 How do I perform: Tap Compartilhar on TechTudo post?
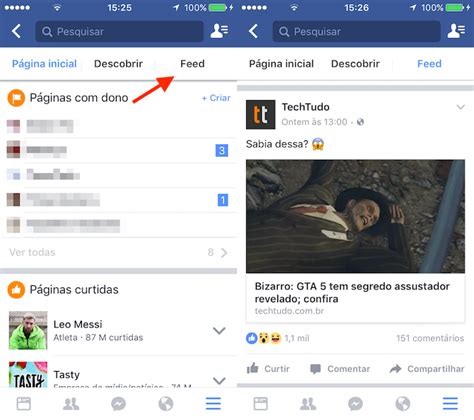click(427, 369)
